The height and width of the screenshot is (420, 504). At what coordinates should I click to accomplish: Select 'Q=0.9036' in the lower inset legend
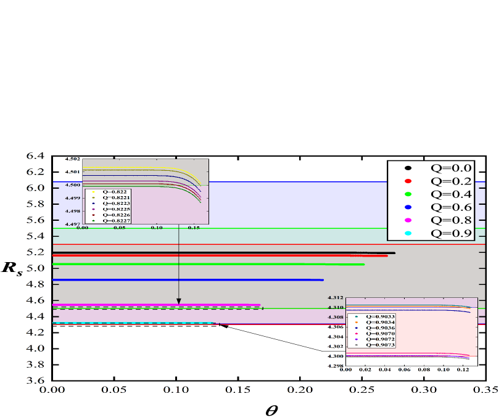(381, 327)
